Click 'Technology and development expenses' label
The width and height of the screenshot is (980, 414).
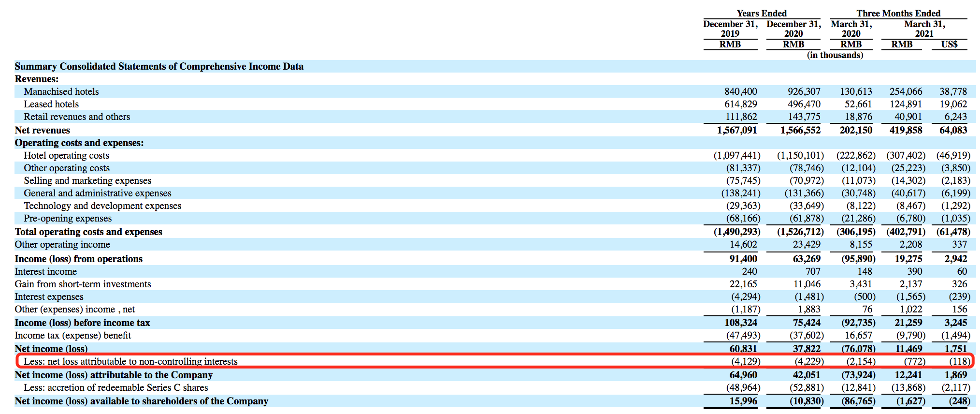click(x=102, y=206)
